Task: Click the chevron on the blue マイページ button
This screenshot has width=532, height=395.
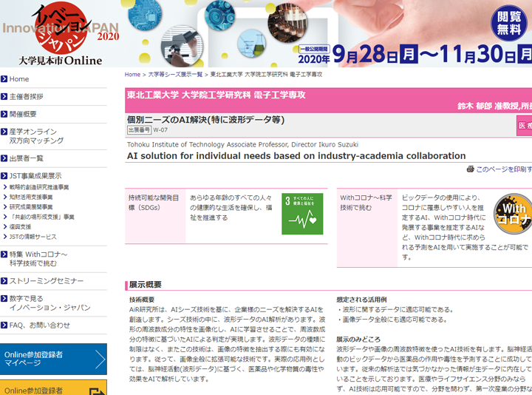Action: coord(100,359)
